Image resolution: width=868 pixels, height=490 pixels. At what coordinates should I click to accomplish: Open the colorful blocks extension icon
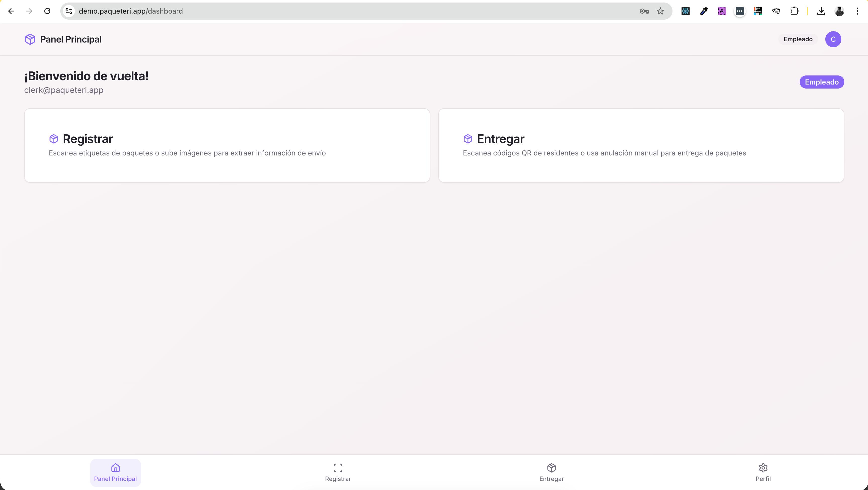tap(758, 11)
